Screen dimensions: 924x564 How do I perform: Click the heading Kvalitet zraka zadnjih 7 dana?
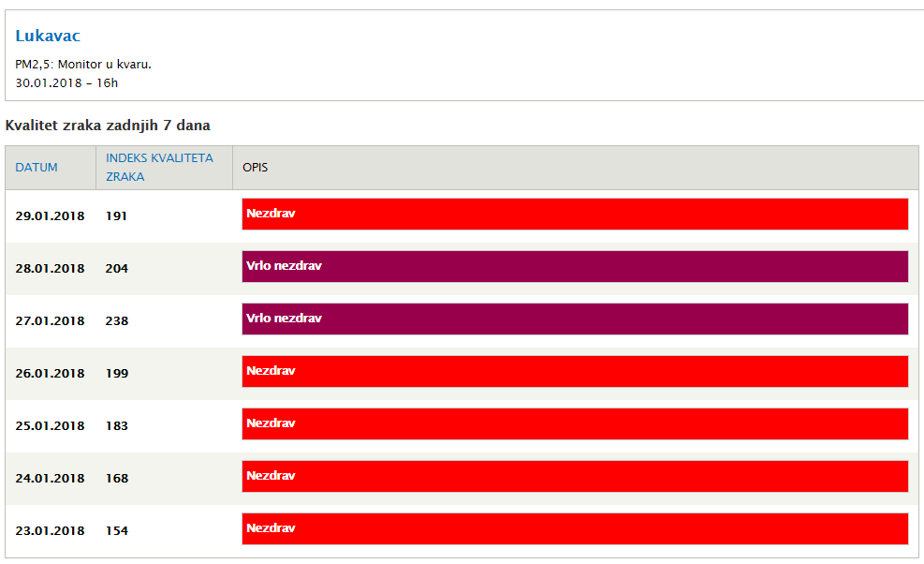108,125
